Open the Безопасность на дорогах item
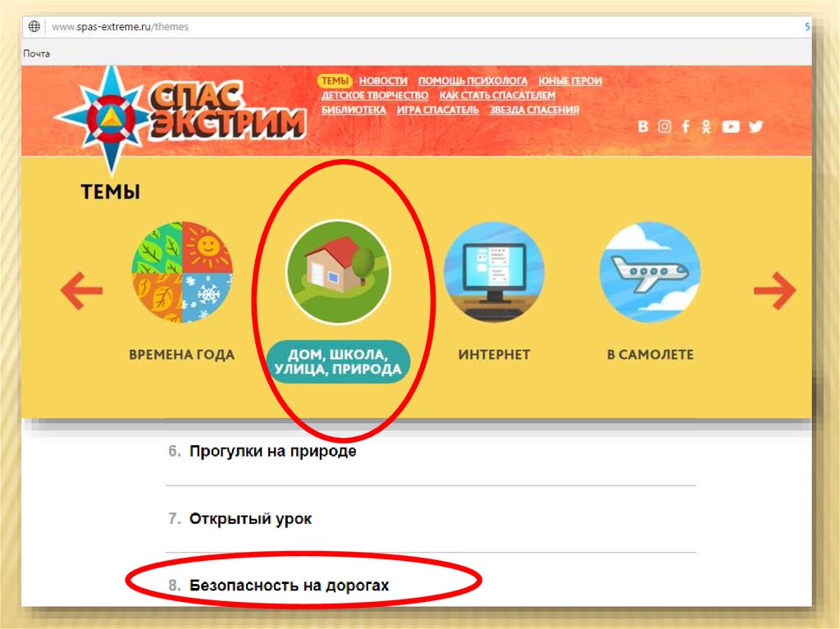This screenshot has width=840, height=629. 290,585
